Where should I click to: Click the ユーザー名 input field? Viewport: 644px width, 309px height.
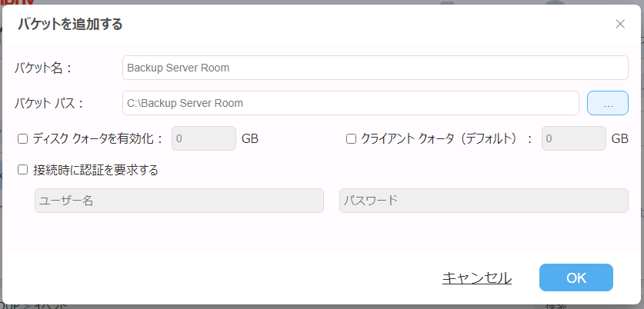click(179, 201)
